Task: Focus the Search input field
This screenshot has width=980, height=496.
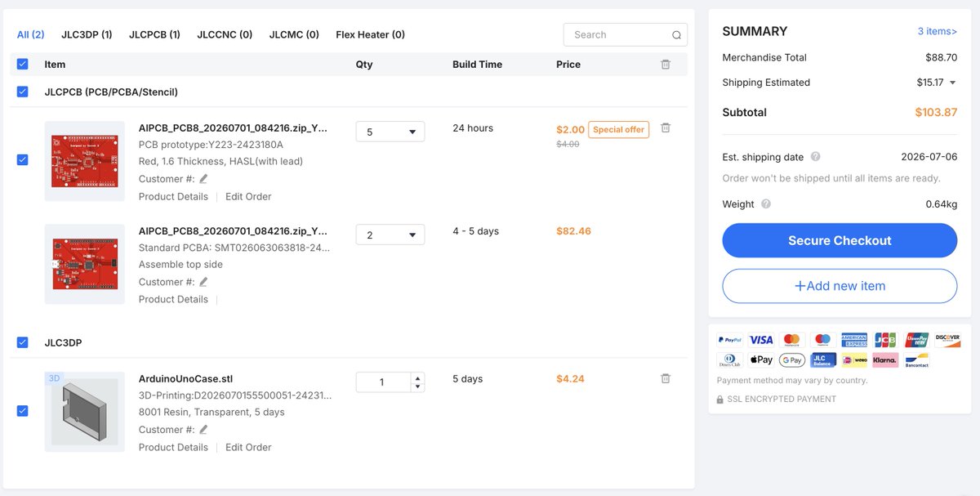Action: coord(620,35)
